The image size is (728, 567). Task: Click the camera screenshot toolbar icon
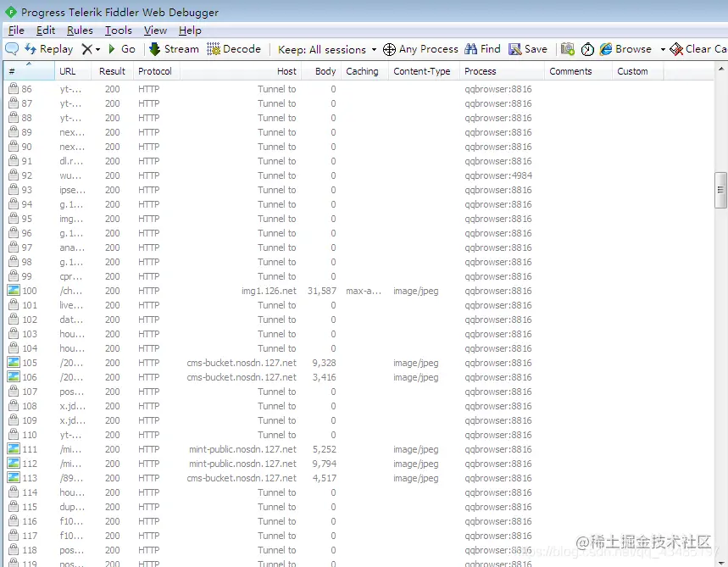click(567, 49)
